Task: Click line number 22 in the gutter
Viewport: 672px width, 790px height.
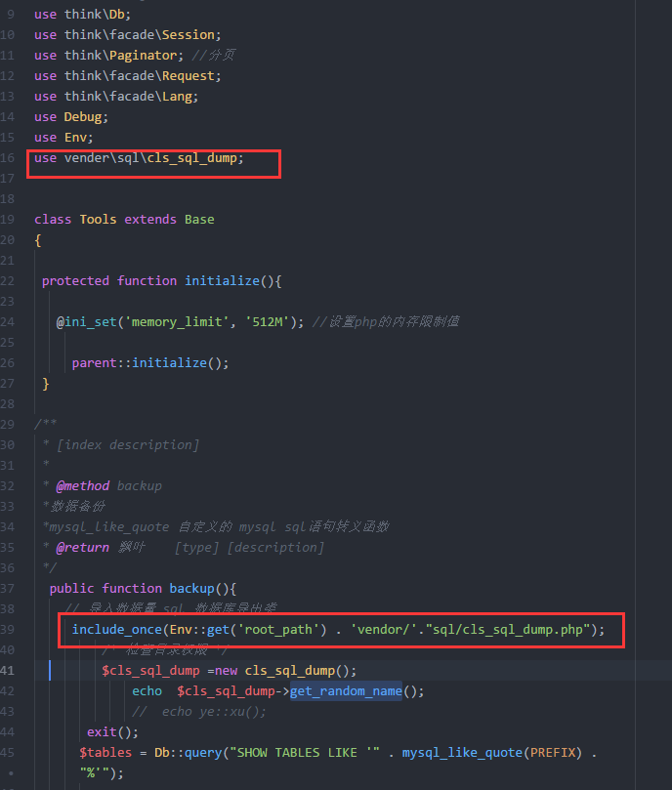Action: [8, 280]
